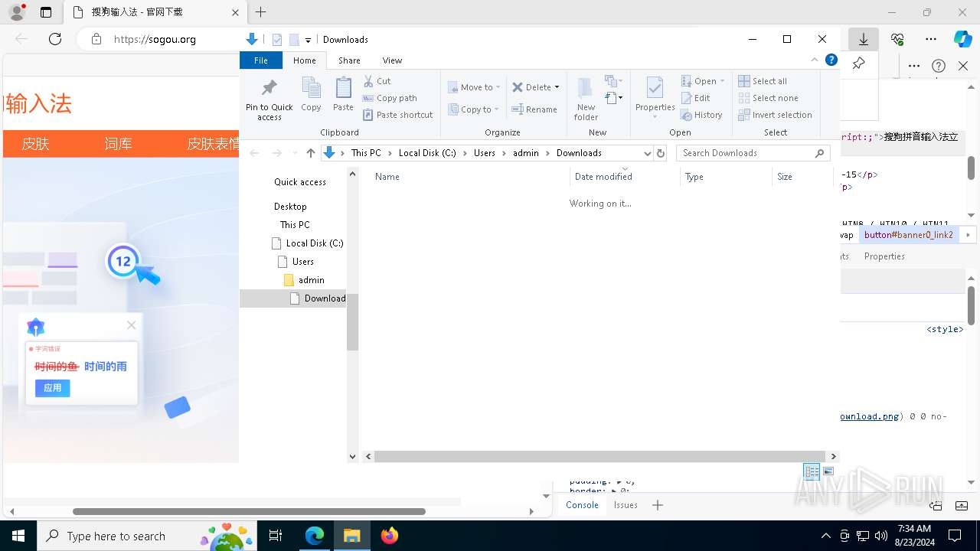Click Select all in the ribbon
Screen dimensions: 980x551
[x=763, y=81]
